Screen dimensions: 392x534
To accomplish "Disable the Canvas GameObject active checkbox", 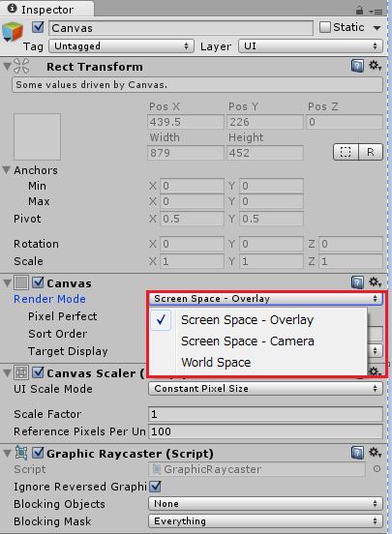I will pyautogui.click(x=38, y=27).
